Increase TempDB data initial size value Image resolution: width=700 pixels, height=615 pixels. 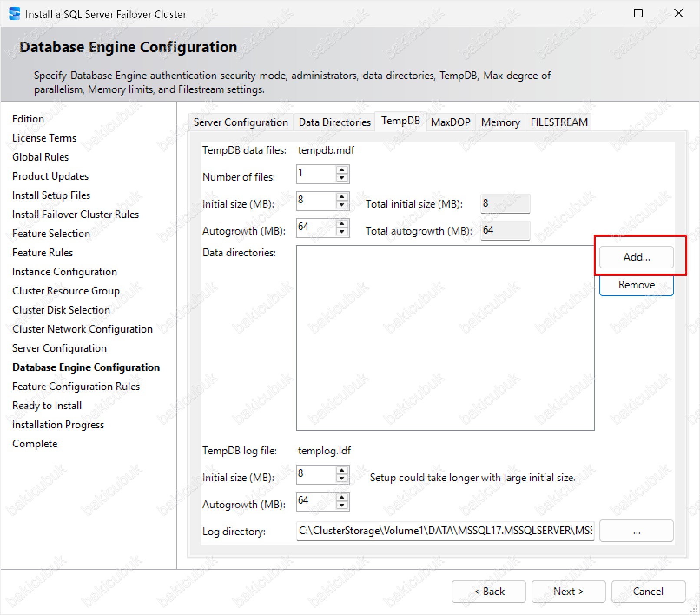(x=342, y=197)
